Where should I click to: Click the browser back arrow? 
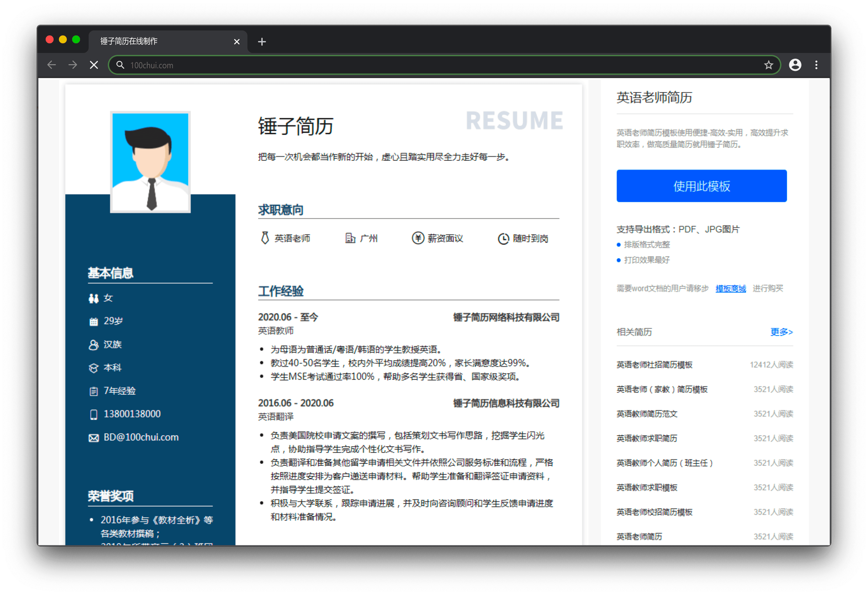click(52, 65)
